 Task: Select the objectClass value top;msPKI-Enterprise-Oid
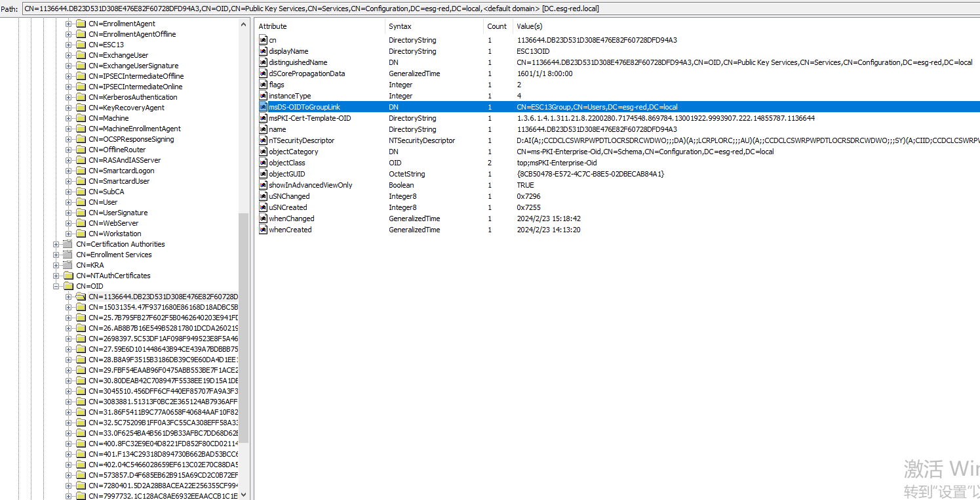pyautogui.click(x=557, y=163)
